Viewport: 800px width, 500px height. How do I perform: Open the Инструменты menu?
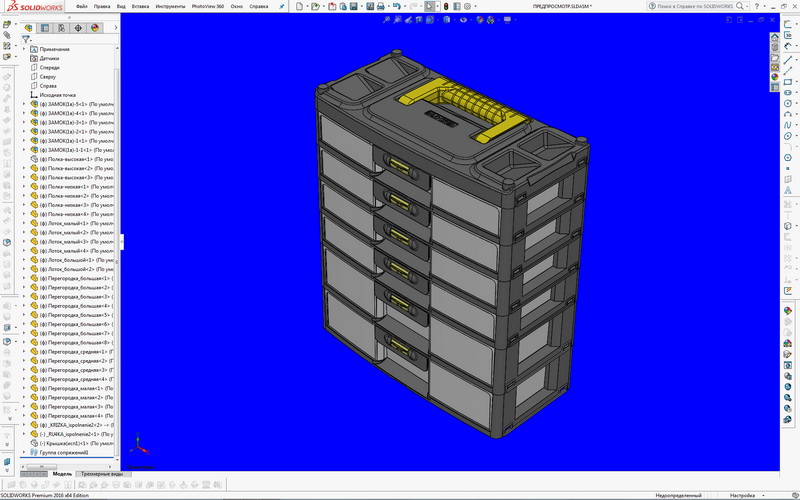tap(170, 7)
